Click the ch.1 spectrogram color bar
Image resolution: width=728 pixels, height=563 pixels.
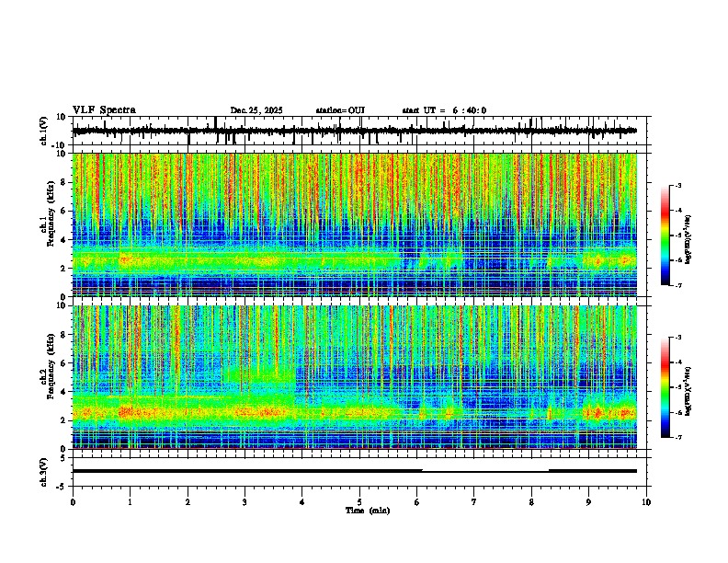point(665,236)
